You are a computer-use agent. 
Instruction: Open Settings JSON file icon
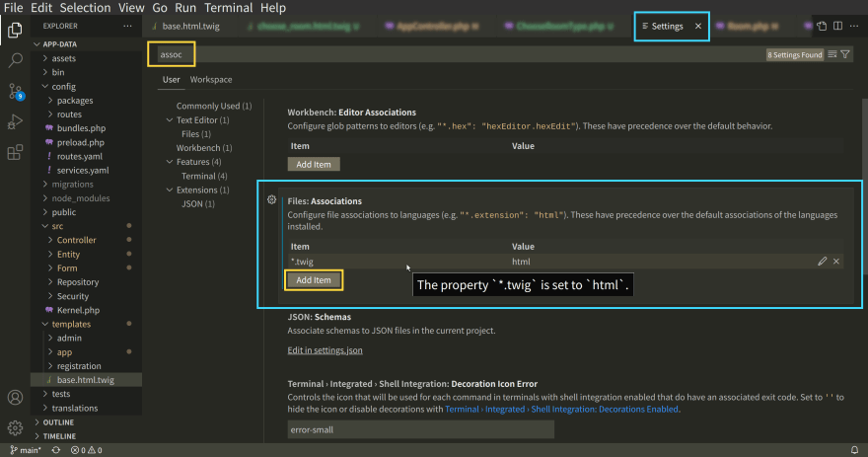pos(822,26)
